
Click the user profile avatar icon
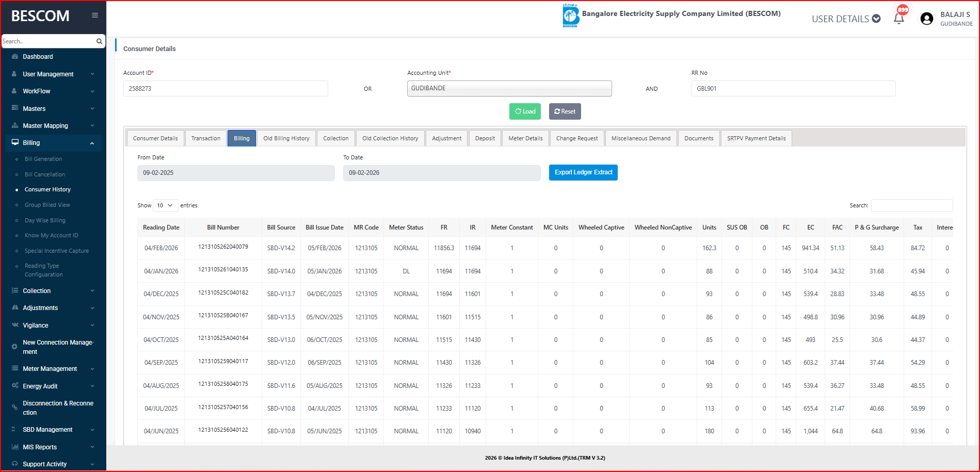(927, 19)
